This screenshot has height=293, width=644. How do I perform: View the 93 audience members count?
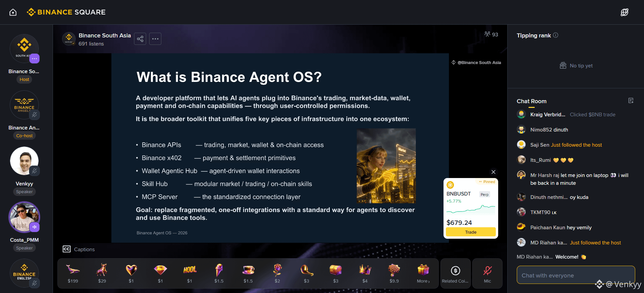click(491, 34)
